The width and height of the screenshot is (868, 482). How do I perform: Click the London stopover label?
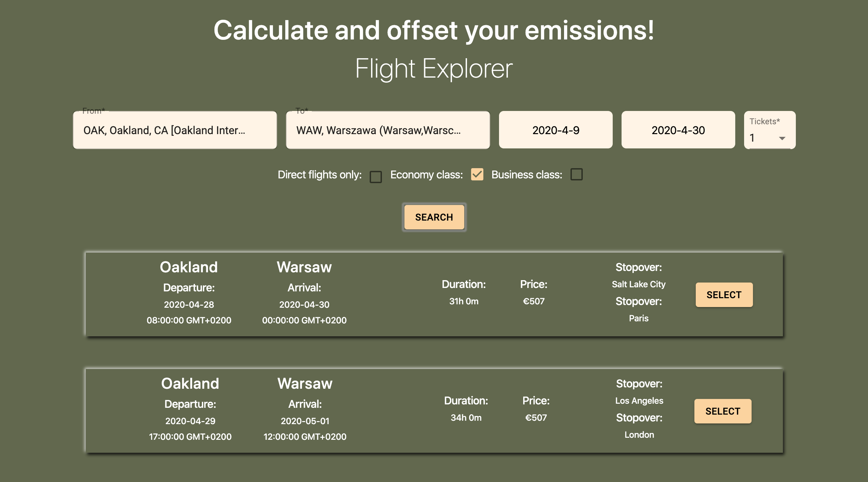point(639,435)
